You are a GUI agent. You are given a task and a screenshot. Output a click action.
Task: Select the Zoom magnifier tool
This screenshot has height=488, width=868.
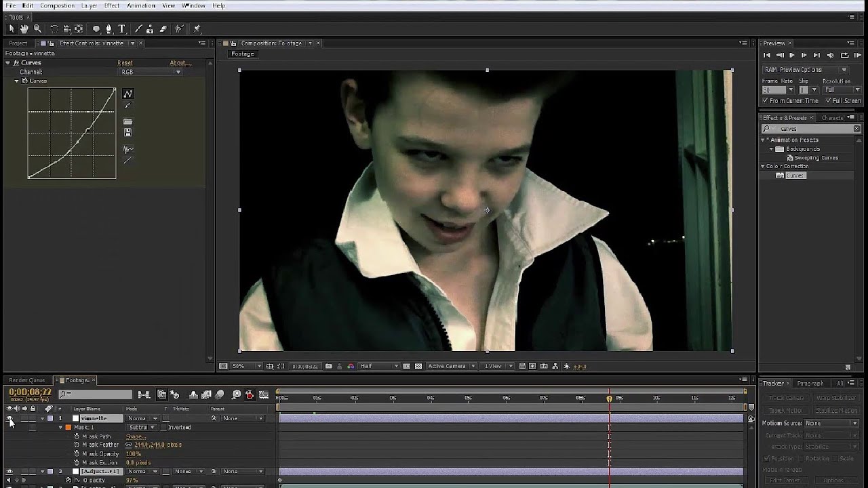37,28
